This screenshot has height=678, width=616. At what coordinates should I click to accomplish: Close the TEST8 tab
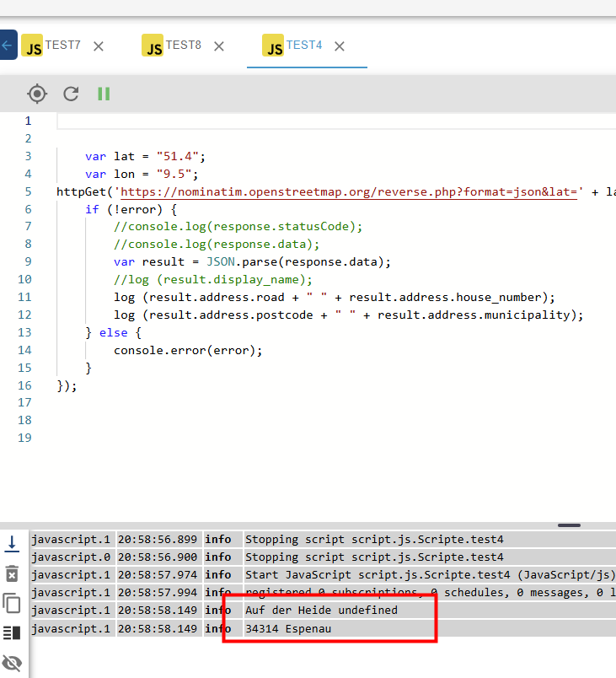[219, 46]
